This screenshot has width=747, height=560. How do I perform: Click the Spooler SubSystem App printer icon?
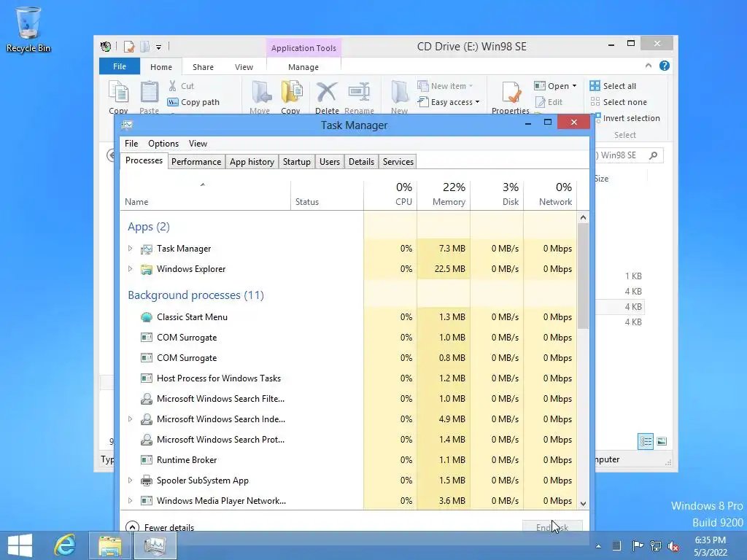tap(146, 481)
